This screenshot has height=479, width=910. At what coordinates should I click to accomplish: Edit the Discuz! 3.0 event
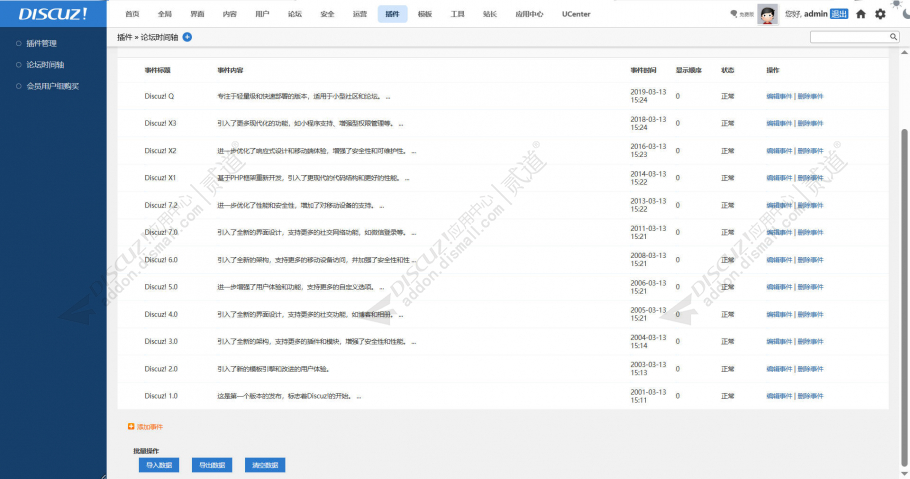[x=779, y=341]
